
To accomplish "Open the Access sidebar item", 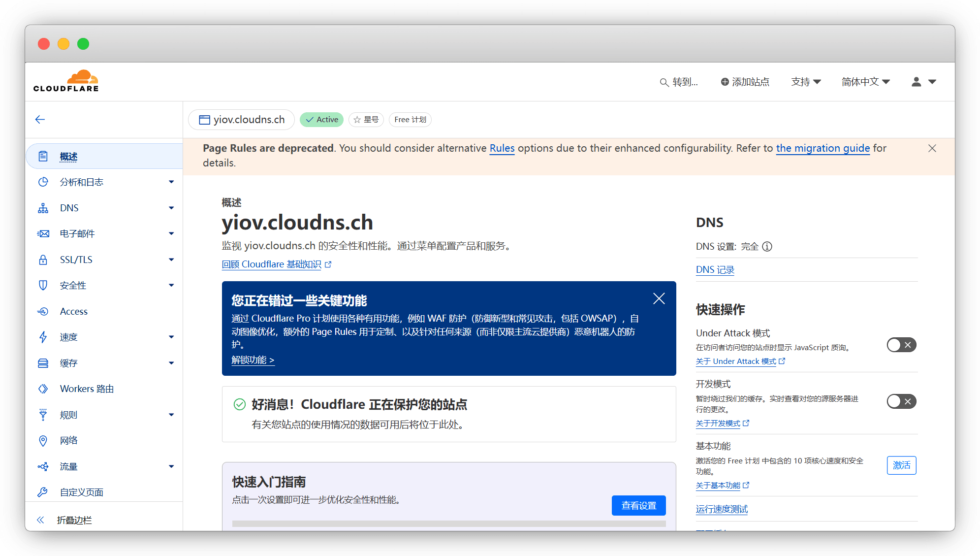I will [x=74, y=311].
